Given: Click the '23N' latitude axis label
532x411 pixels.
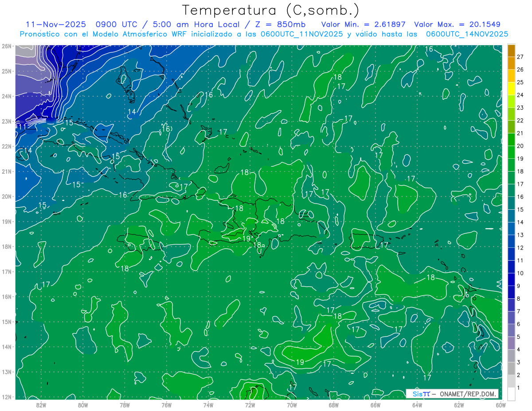Looking at the screenshot, I should tap(6, 121).
